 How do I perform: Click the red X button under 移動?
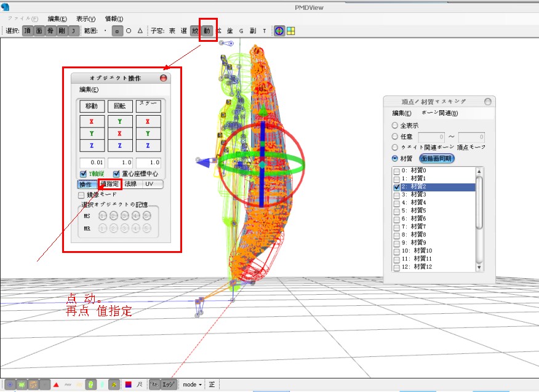click(x=92, y=121)
